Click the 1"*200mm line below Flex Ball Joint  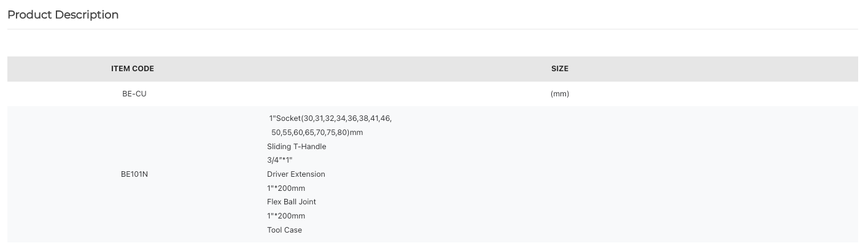tap(286, 216)
